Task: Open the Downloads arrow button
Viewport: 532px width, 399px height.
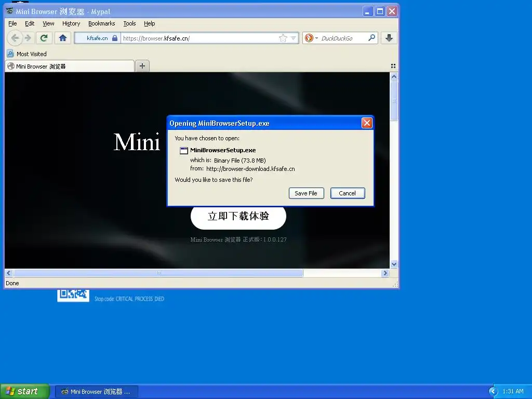Action: click(389, 38)
